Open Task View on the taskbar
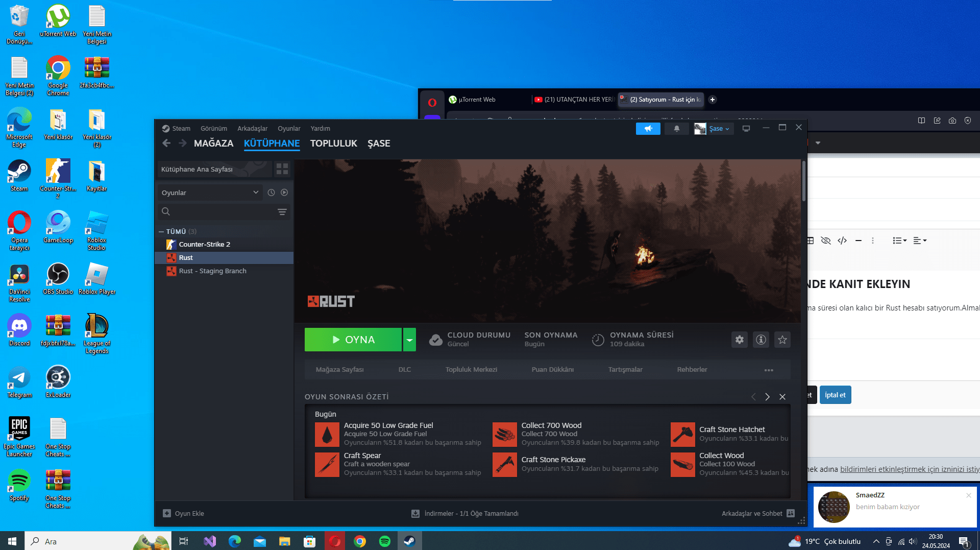 pyautogui.click(x=184, y=541)
